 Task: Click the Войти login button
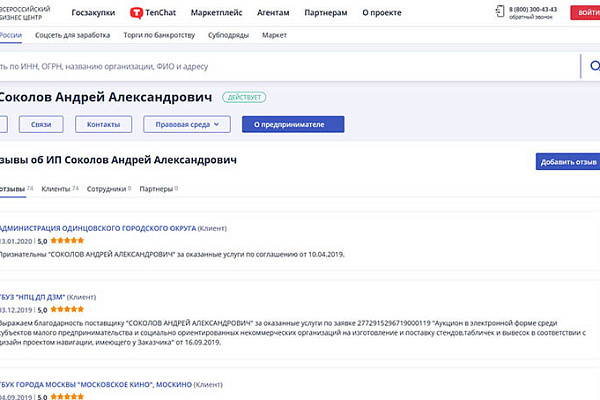click(586, 13)
